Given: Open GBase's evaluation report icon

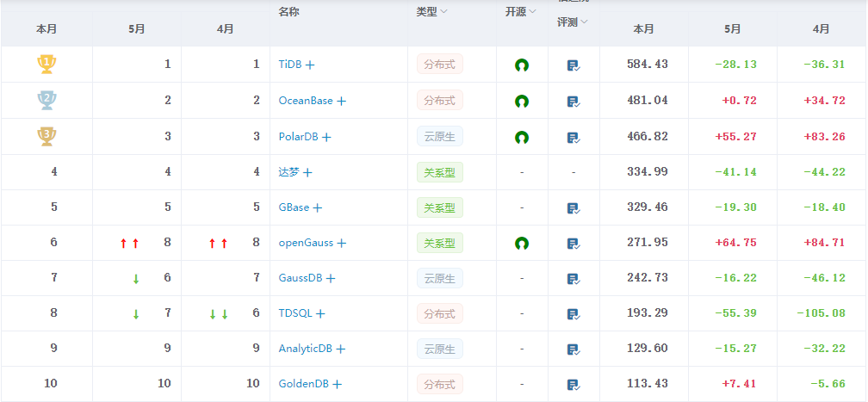Looking at the screenshot, I should [x=573, y=209].
